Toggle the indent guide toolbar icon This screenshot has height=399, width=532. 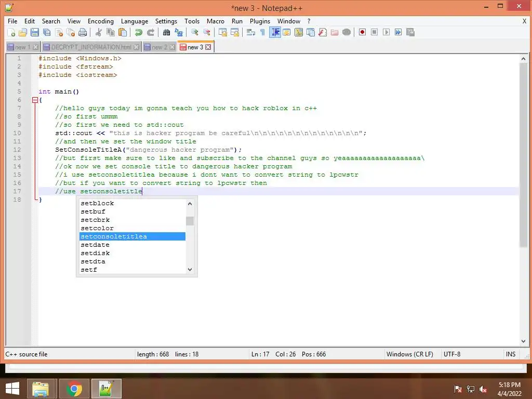275,32
